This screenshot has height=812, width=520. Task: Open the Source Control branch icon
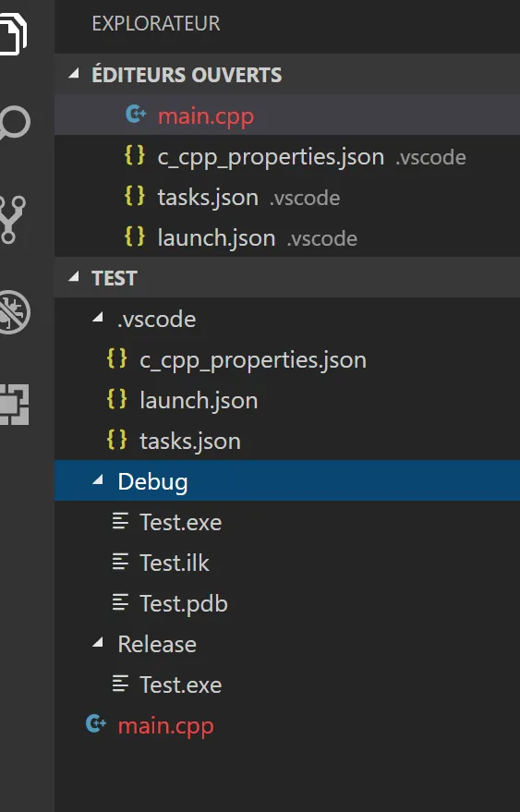click(13, 220)
